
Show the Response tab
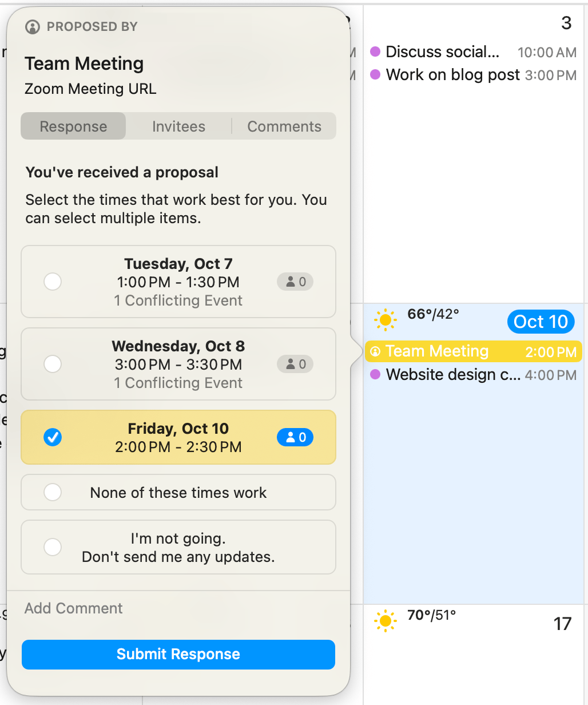point(73,126)
